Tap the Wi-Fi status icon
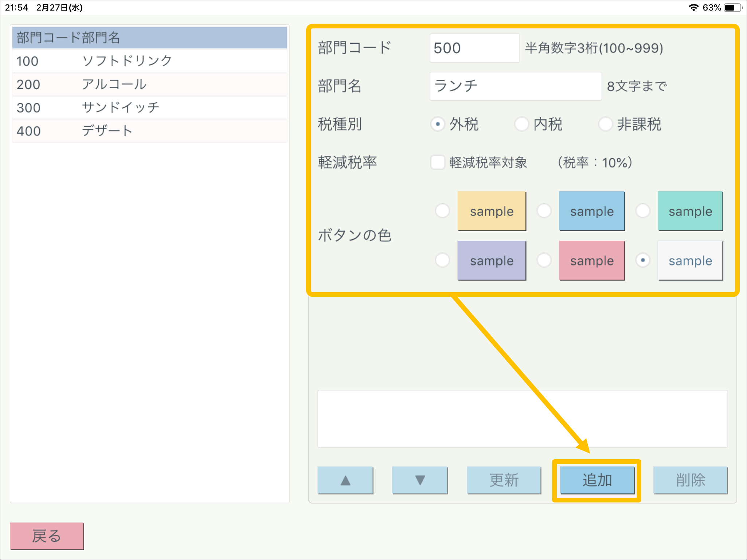Image resolution: width=747 pixels, height=560 pixels. [x=693, y=8]
